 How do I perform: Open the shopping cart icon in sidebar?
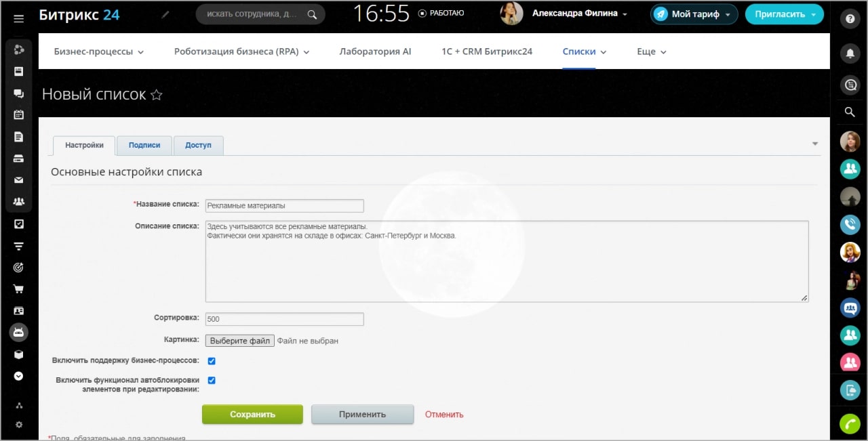click(19, 289)
